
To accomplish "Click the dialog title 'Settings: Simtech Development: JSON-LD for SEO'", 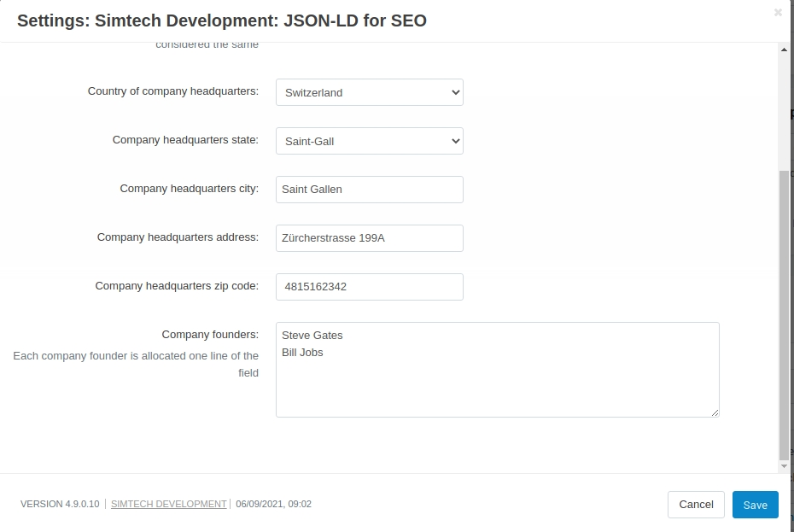I will point(222,20).
